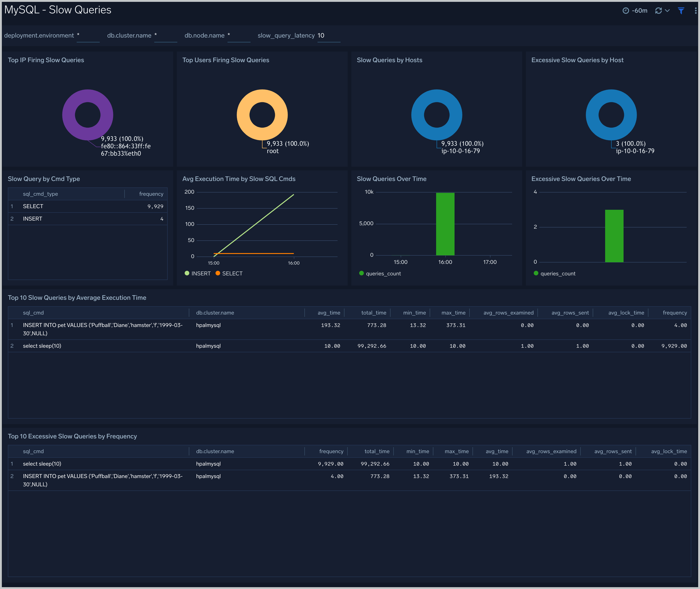This screenshot has width=700, height=589.
Task: Sort Average Execution table by max_time
Action: coord(454,313)
